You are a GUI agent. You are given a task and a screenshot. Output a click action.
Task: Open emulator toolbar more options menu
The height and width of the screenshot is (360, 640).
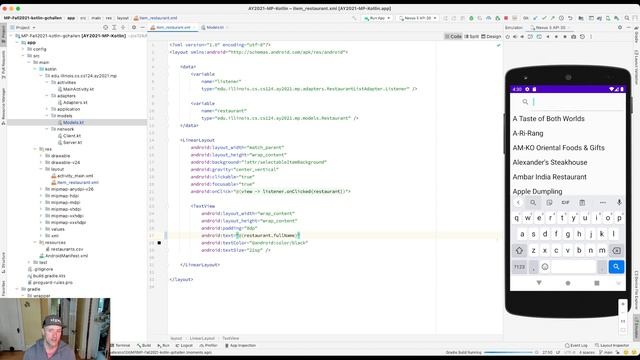[591, 37]
